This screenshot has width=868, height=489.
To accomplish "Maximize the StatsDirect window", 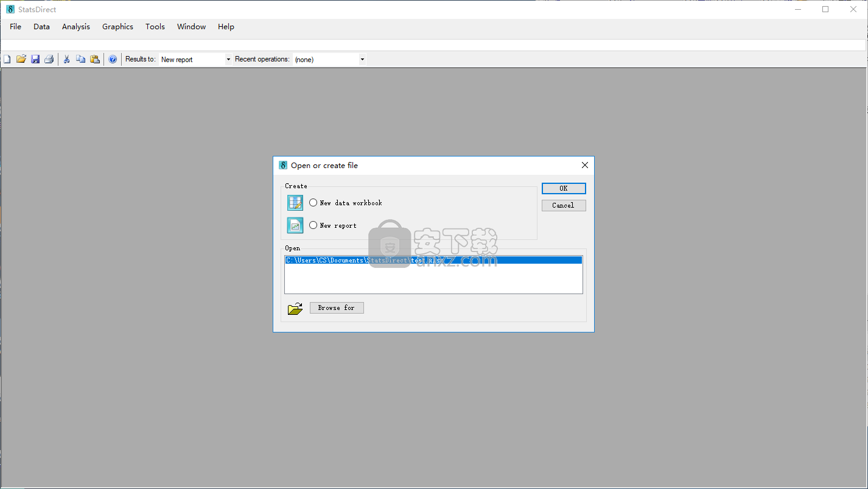I will coord(825,9).
